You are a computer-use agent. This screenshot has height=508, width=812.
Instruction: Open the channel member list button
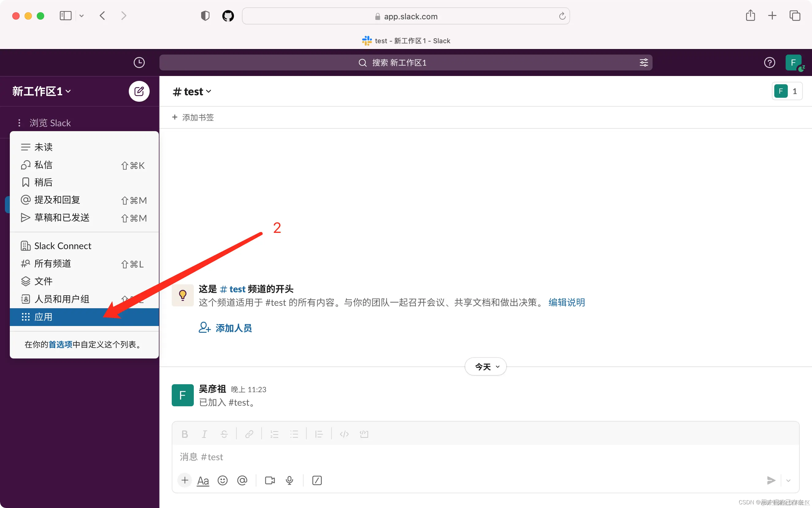coord(787,91)
